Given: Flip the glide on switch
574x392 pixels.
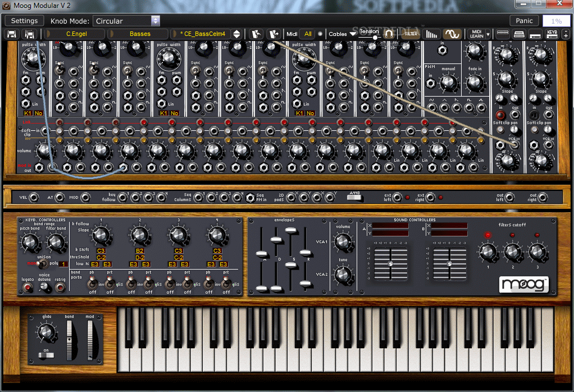Looking at the screenshot, I should click(46, 355).
